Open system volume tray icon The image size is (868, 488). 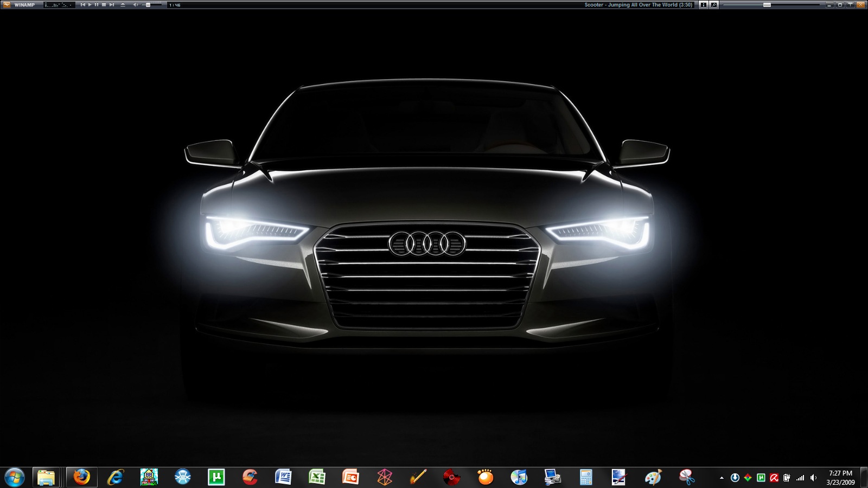[813, 478]
